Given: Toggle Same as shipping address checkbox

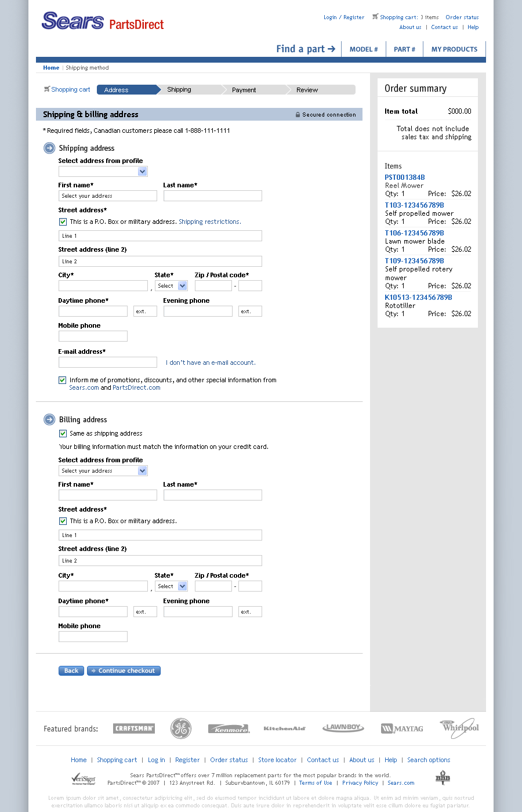Looking at the screenshot, I should click(63, 433).
